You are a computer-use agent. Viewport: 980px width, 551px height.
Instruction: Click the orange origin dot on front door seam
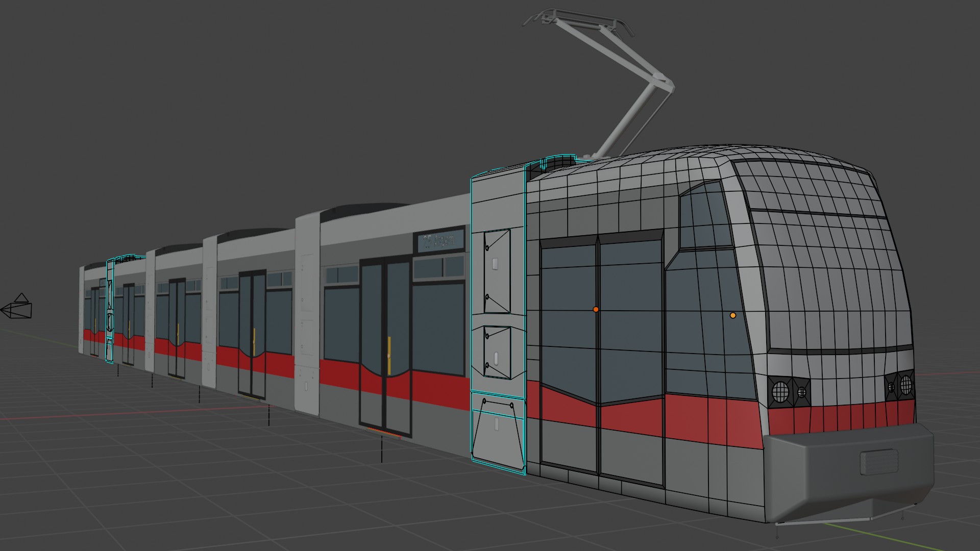[596, 309]
